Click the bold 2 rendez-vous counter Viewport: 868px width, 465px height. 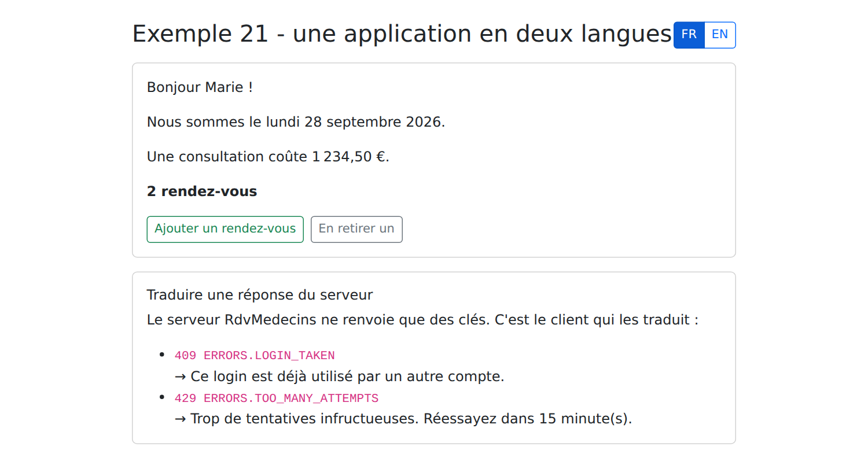click(202, 191)
